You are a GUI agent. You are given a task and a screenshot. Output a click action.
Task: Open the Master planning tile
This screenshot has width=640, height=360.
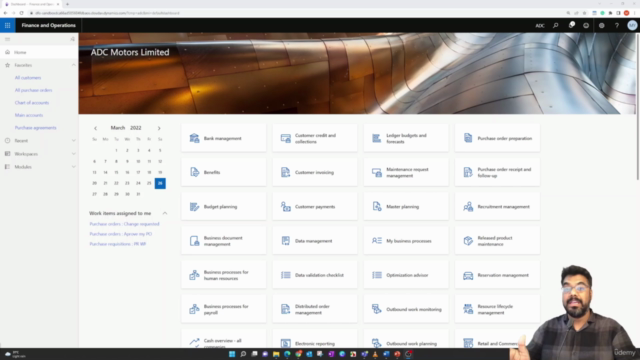pyautogui.click(x=406, y=207)
